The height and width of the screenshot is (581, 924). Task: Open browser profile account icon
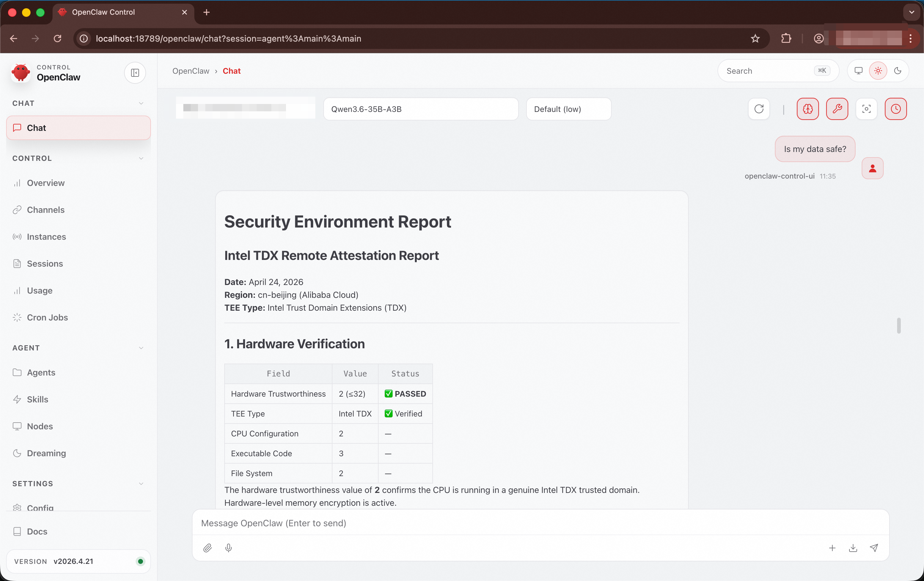coord(819,39)
